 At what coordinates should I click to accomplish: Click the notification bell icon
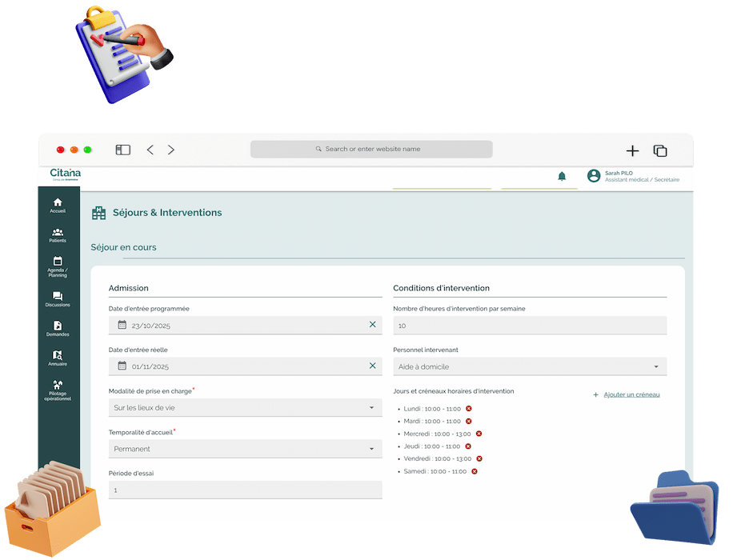[x=562, y=176]
